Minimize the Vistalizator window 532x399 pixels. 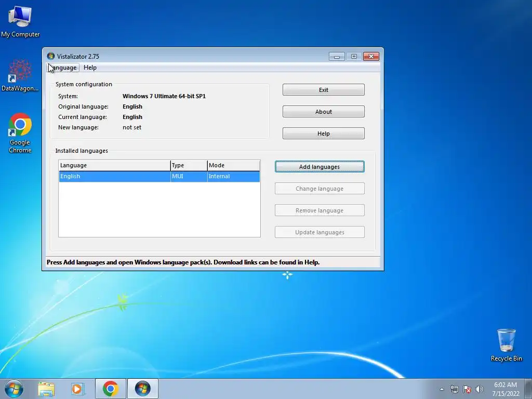(x=337, y=56)
